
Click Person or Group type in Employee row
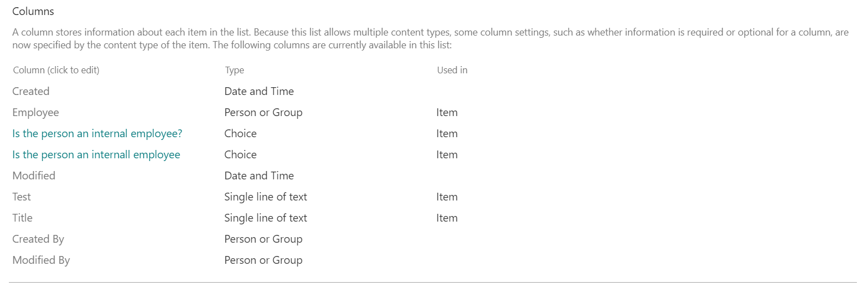point(263,112)
